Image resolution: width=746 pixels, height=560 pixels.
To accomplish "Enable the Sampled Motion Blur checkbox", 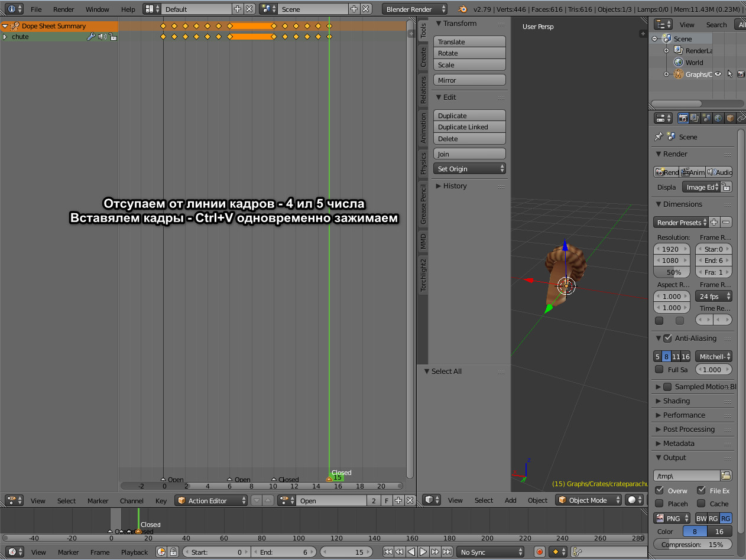I will (667, 387).
